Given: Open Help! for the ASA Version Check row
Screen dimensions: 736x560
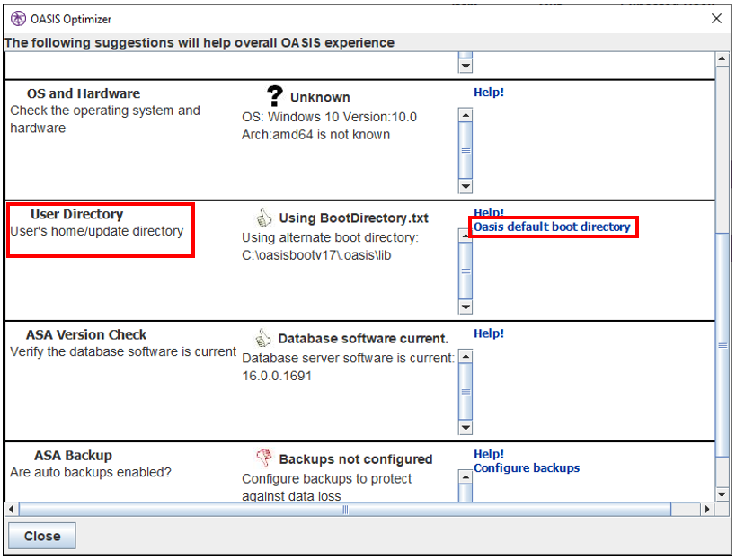Looking at the screenshot, I should pyautogui.click(x=489, y=333).
